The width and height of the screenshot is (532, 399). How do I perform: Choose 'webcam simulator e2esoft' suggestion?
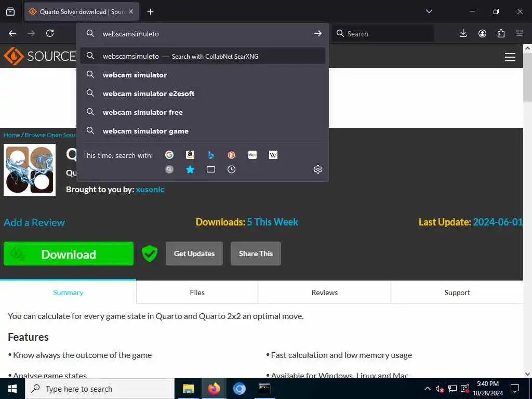click(203, 94)
